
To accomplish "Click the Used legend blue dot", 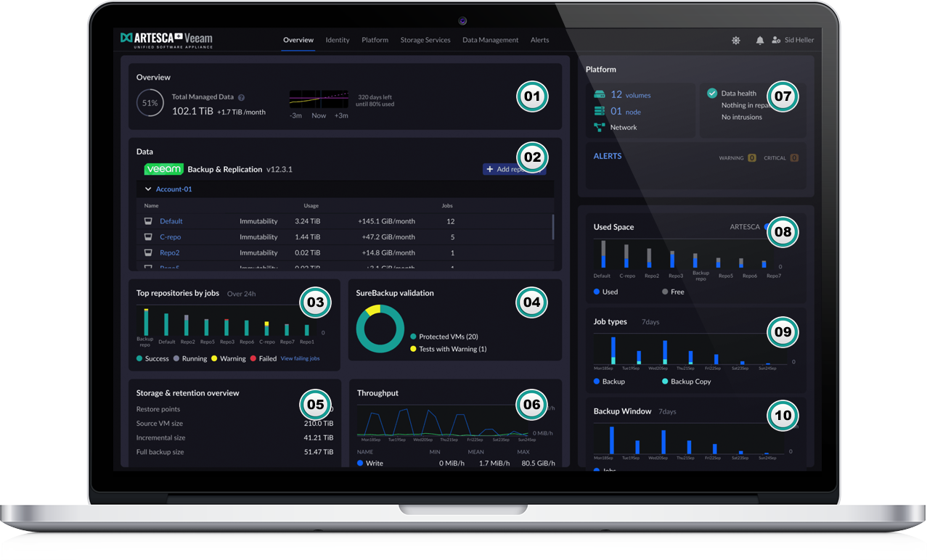I will [597, 292].
